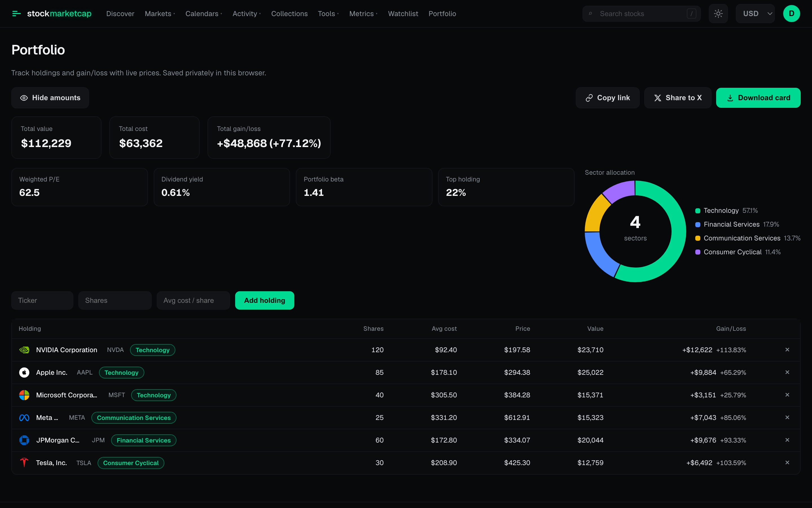This screenshot has height=508, width=812.
Task: Click the Total gain/loss +$48,868 card
Action: [x=269, y=137]
